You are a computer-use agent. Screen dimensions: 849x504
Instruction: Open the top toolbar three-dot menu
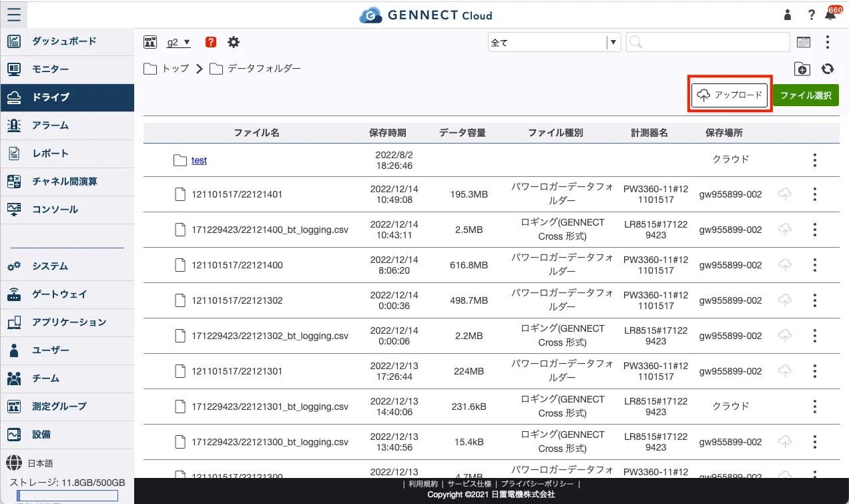pos(828,42)
